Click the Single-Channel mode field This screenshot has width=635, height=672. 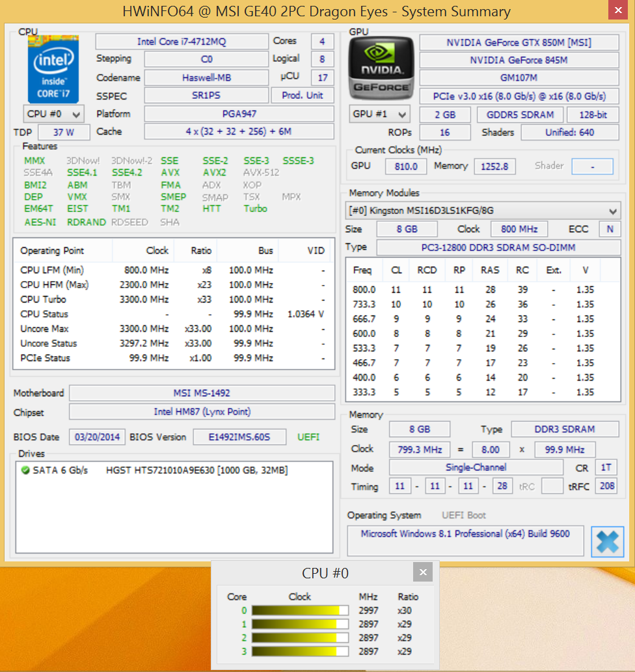(476, 468)
